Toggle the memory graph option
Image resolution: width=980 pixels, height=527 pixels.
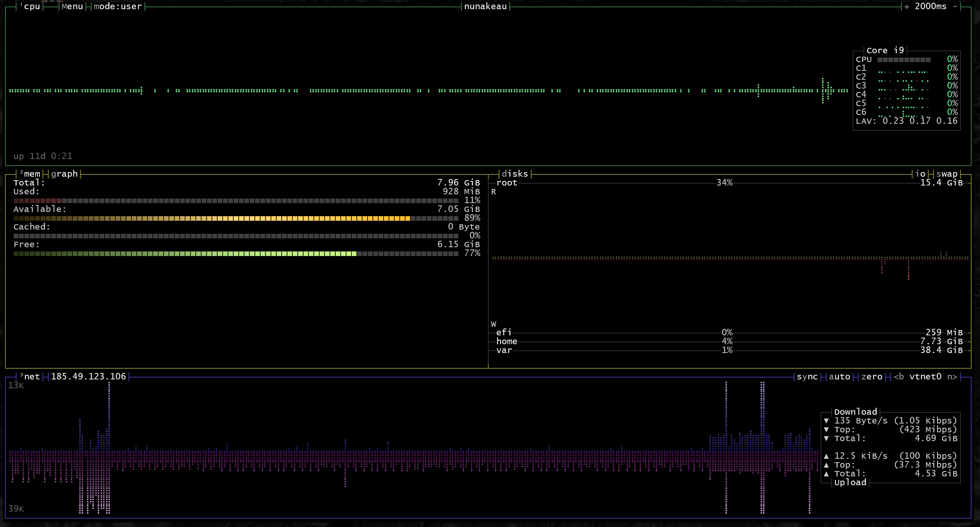pos(64,174)
